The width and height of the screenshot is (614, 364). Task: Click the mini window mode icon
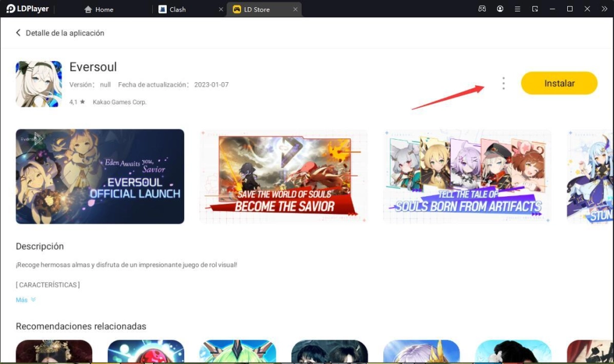coord(535,9)
